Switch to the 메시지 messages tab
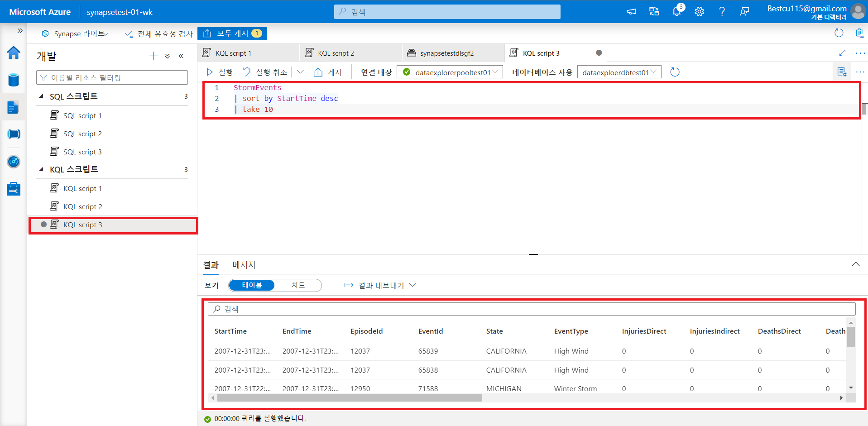This screenshot has width=868, height=426. click(x=244, y=265)
